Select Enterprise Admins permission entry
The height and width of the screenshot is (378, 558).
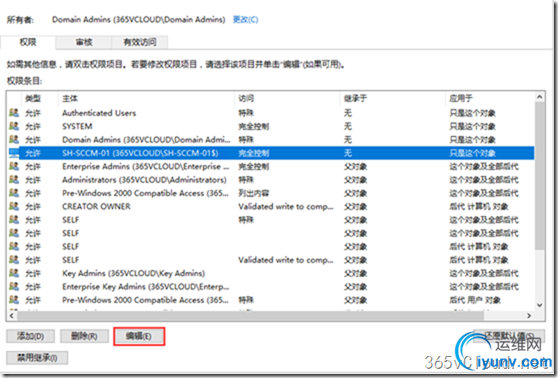[271, 166]
